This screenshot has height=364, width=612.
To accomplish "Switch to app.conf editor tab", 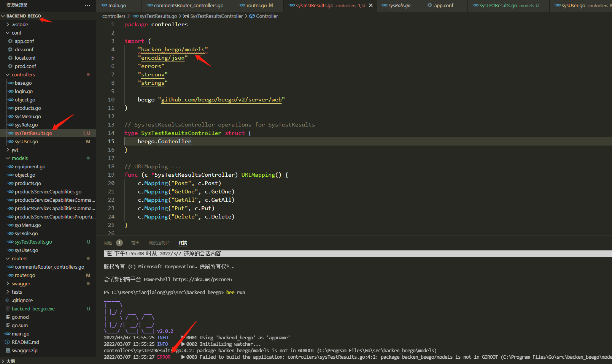I will click(x=444, y=5).
